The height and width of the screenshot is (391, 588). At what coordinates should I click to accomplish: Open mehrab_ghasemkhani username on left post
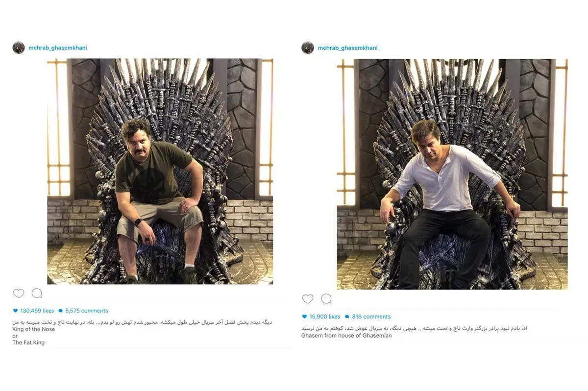(x=58, y=48)
